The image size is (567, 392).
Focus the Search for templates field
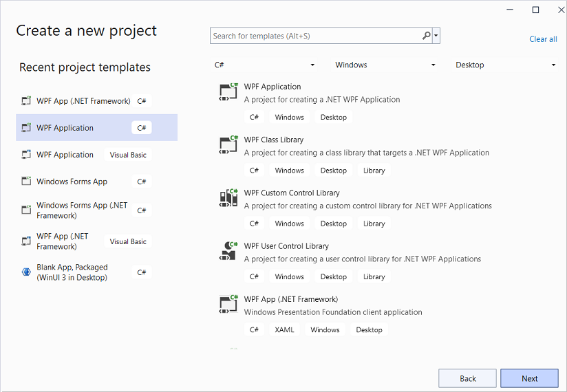coord(315,36)
